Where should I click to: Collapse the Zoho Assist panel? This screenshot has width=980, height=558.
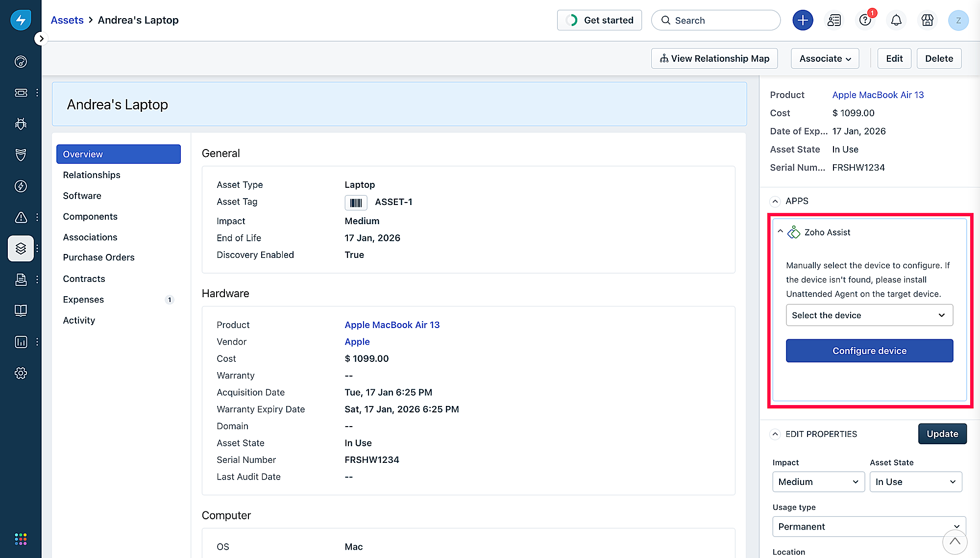point(781,231)
